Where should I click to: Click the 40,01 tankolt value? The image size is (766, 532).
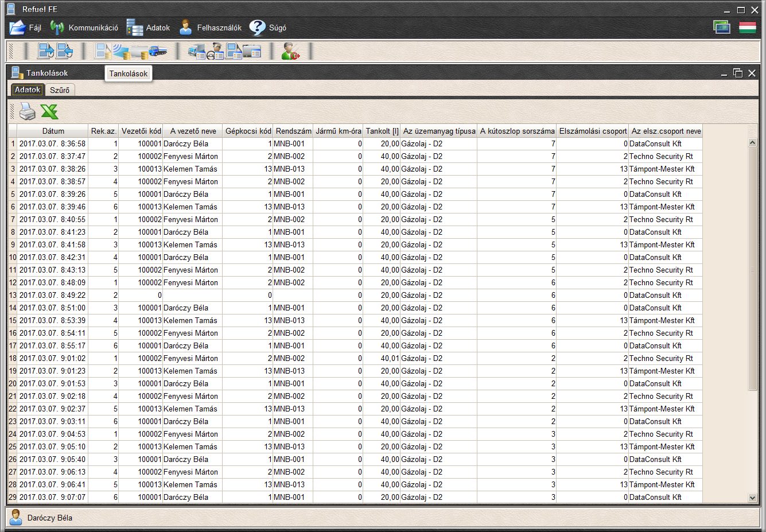(382, 358)
